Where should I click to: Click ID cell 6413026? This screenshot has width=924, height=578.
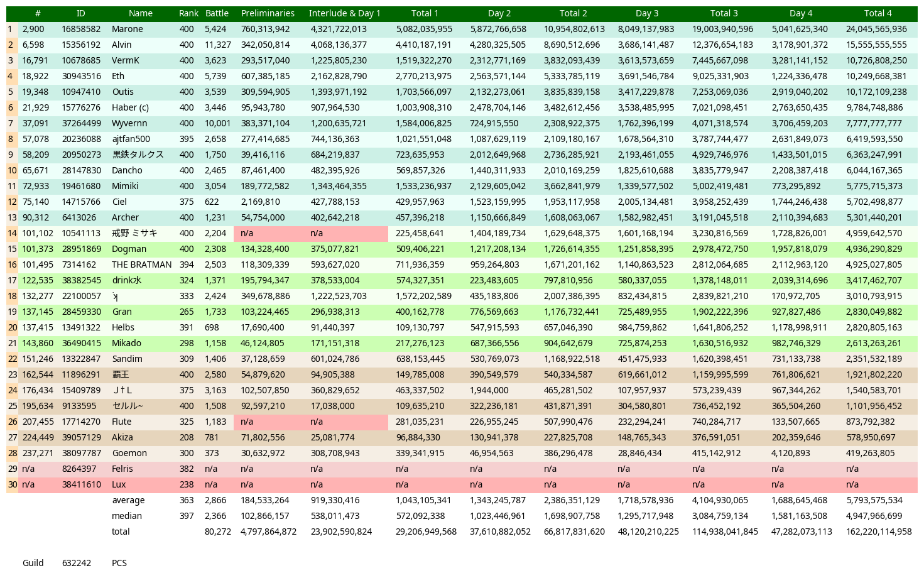tap(79, 217)
